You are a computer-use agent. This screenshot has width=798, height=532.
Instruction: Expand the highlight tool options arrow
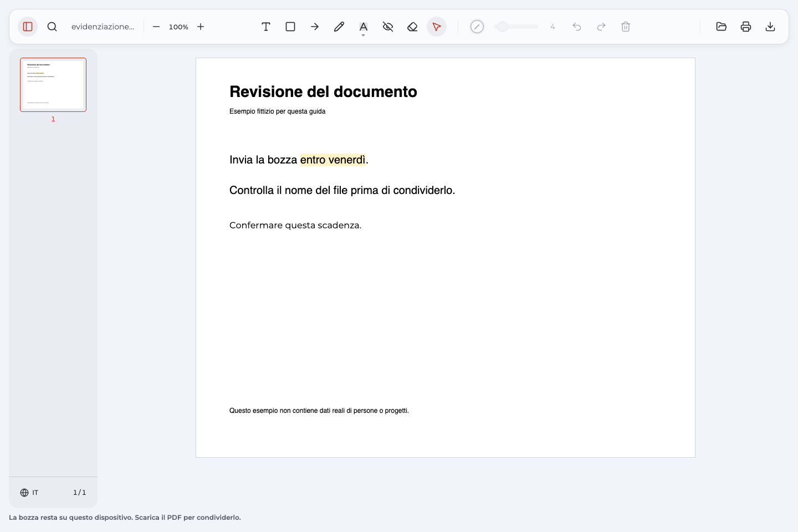pos(364,35)
